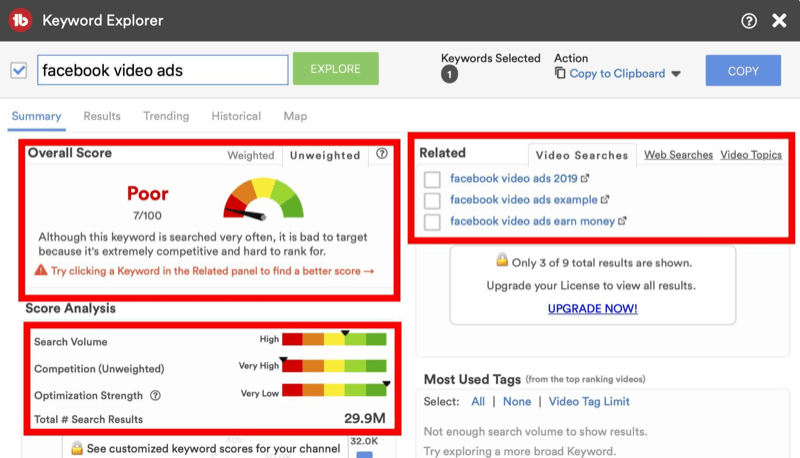Switch to Video Topics related tab
The image size is (800, 458).
point(751,155)
